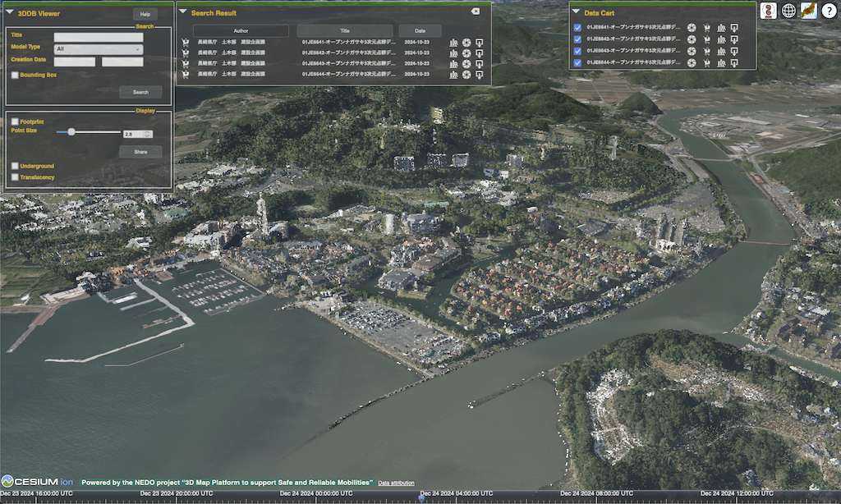Click the Search button

tap(140, 92)
